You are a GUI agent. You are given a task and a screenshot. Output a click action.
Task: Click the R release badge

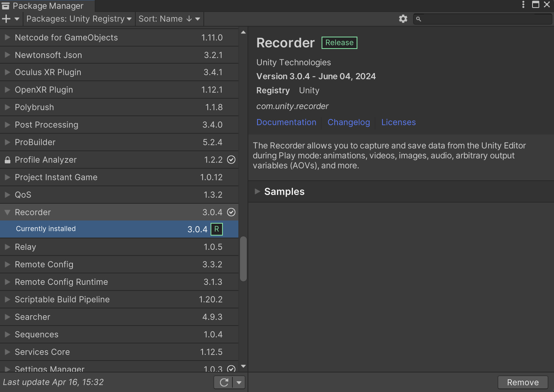tap(217, 229)
